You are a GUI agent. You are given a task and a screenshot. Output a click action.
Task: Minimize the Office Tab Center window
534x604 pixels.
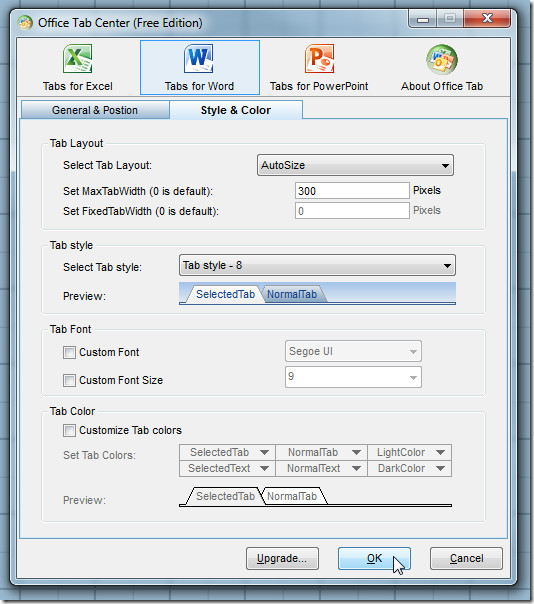coord(423,18)
